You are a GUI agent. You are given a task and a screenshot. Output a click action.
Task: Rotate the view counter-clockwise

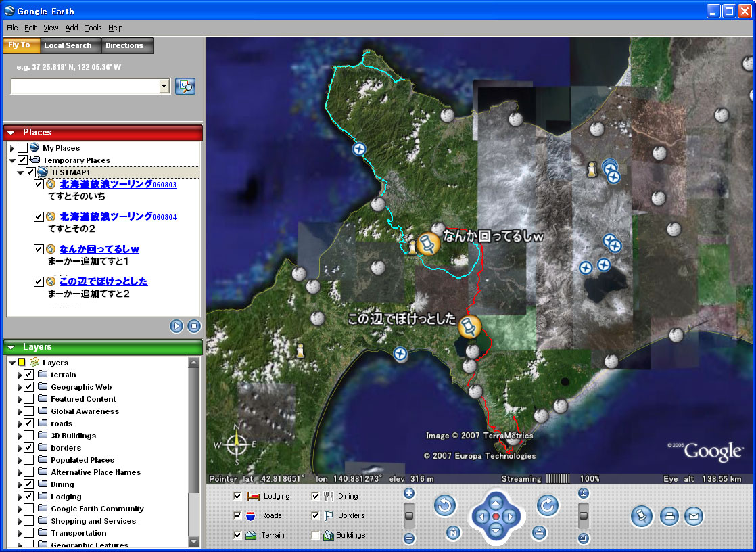[444, 506]
